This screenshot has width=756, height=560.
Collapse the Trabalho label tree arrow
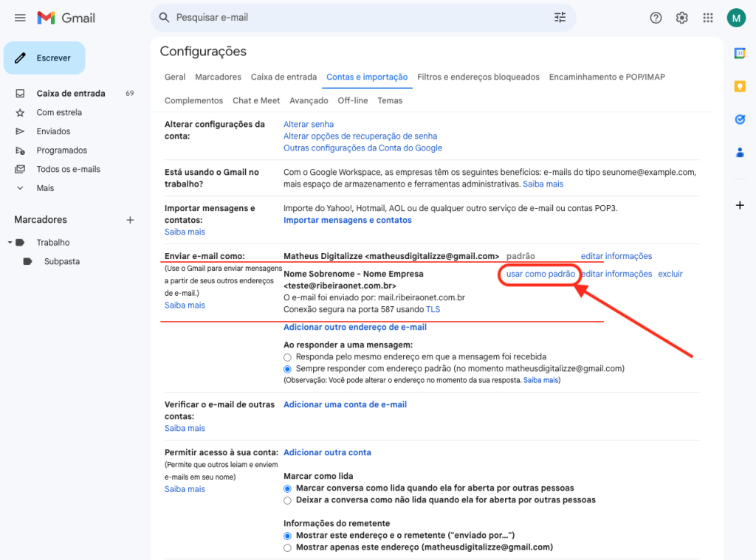click(10, 243)
